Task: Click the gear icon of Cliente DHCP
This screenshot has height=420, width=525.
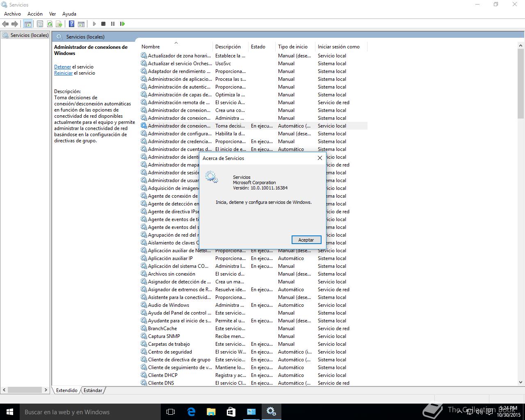Action: coord(144,375)
